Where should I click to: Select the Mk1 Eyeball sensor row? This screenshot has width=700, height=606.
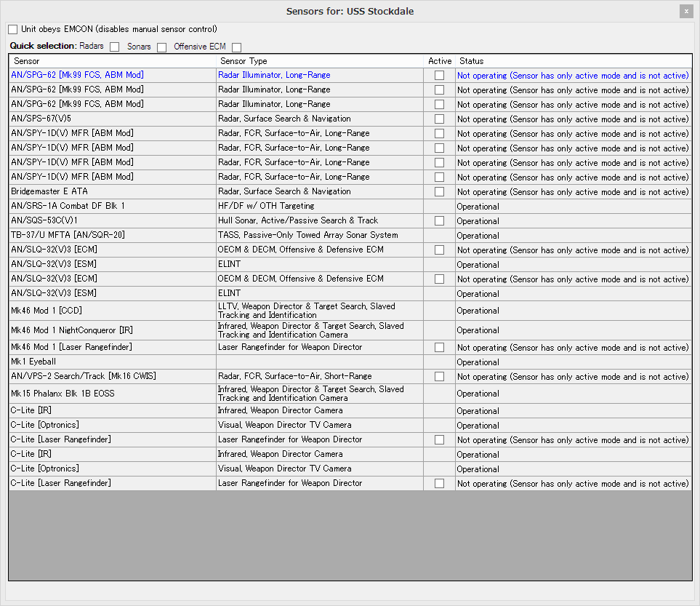pos(350,362)
